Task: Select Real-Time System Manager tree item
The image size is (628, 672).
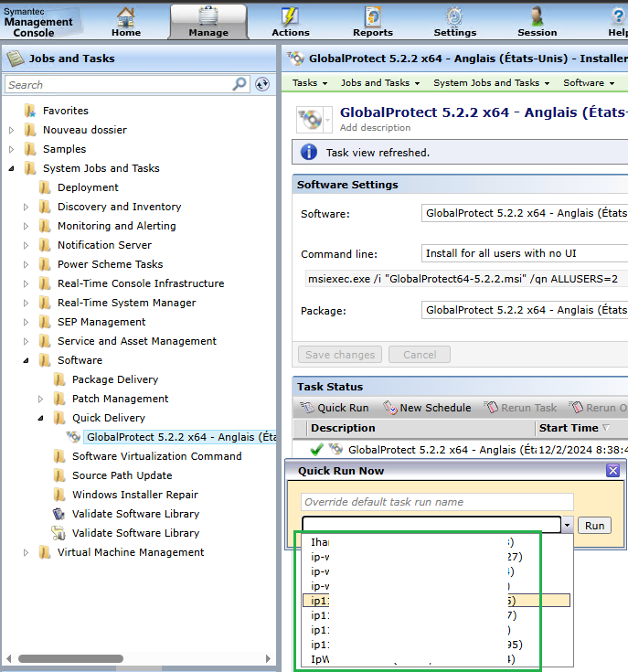Action: point(126,303)
